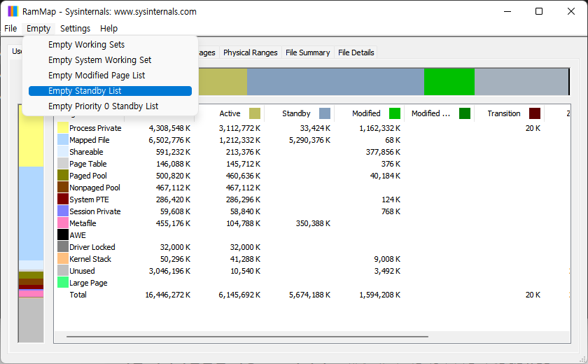Switch to the File Summary tab
588x364 pixels.
coord(307,52)
